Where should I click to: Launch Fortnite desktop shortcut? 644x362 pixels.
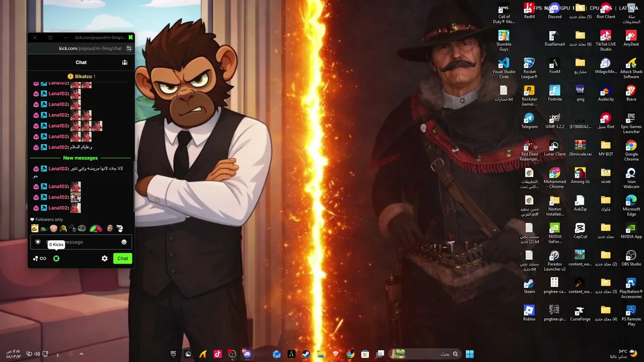(x=554, y=94)
